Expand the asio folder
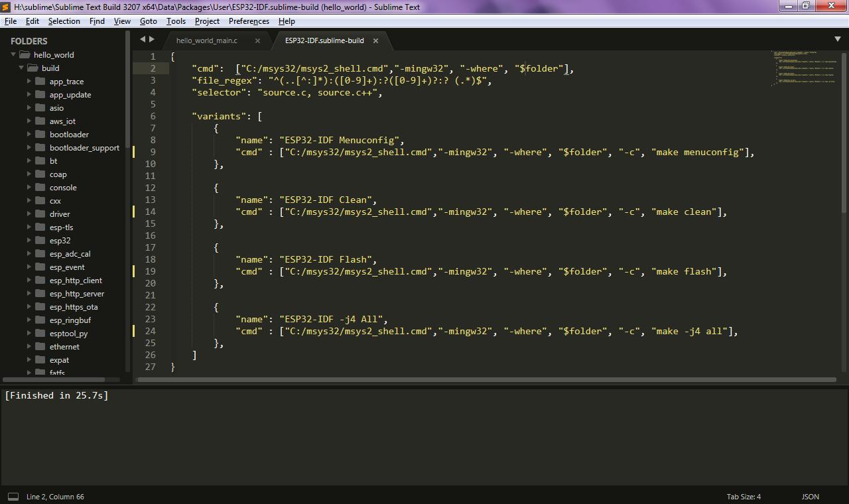The image size is (849, 504). (29, 108)
